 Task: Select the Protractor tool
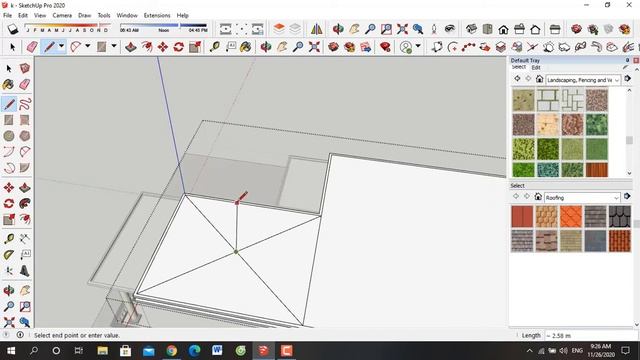click(x=9, y=255)
